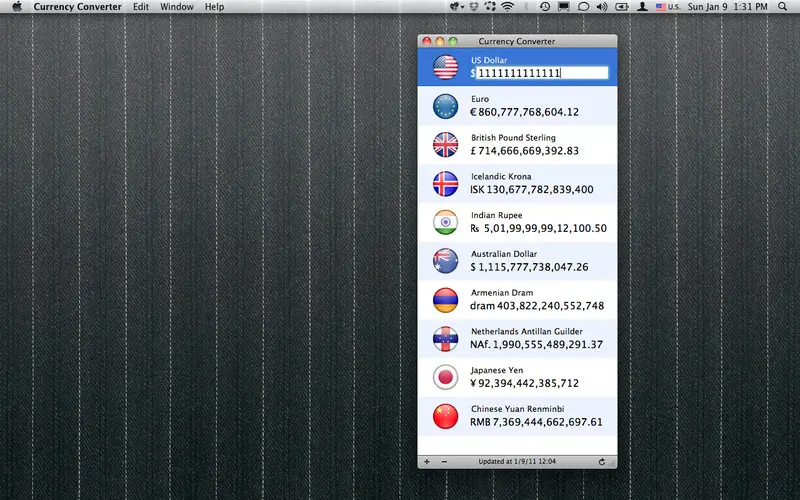800x500 pixels.
Task: Click the Armenian Dram label
Action: tap(502, 293)
